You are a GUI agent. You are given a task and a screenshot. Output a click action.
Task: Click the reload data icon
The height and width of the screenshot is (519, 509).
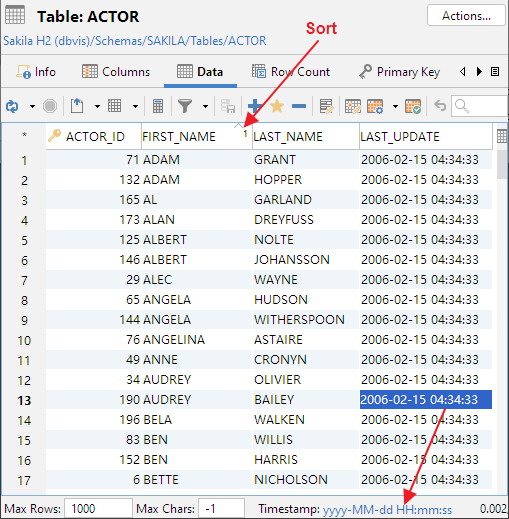point(12,106)
